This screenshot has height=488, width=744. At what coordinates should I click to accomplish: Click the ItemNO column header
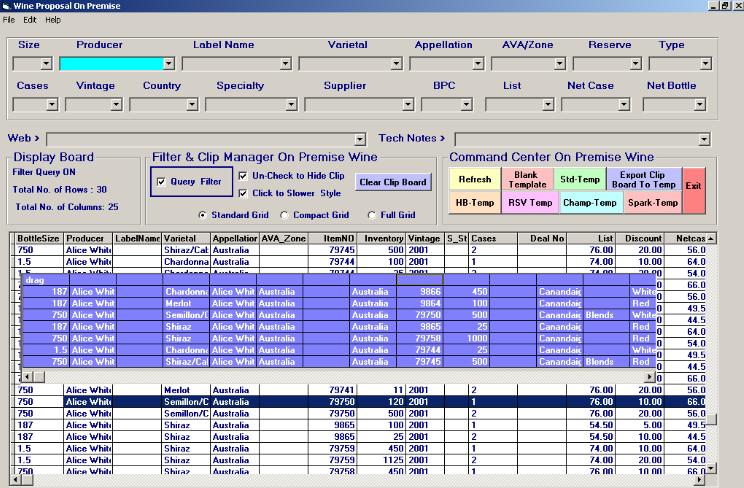[x=333, y=238]
